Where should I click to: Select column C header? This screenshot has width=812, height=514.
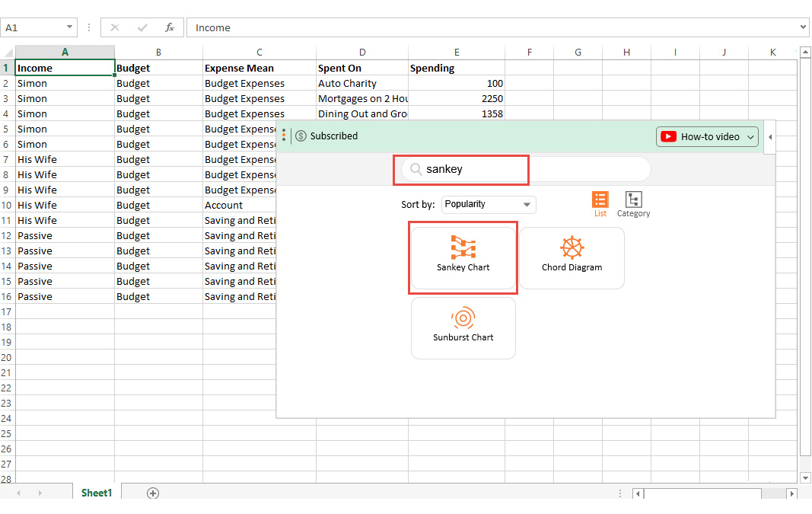coord(260,52)
